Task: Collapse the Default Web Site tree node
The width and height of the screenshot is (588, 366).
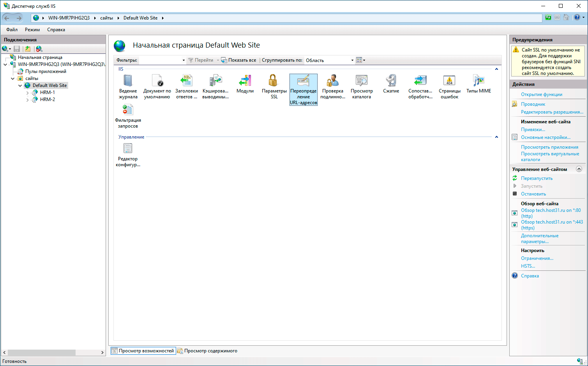Action: pyautogui.click(x=20, y=86)
